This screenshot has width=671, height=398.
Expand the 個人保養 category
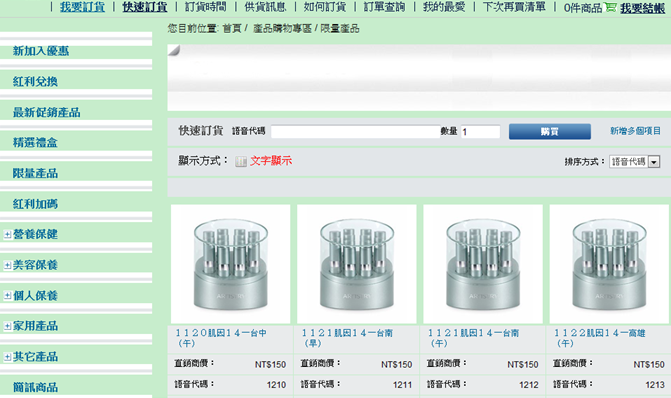[x=7, y=296]
